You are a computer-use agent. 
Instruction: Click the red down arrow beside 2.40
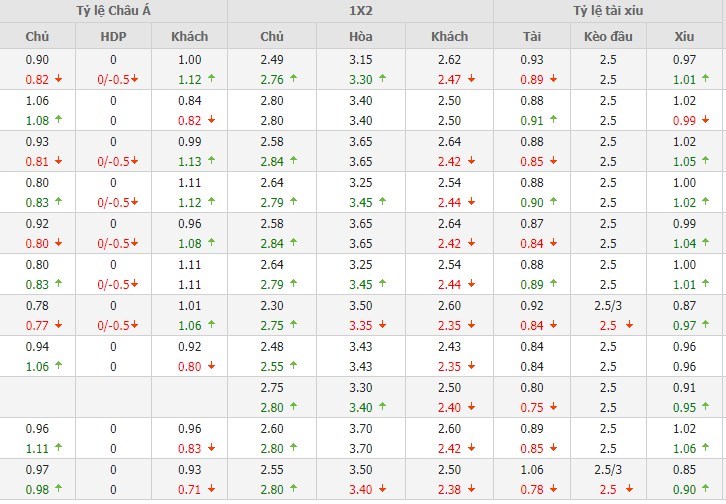[x=471, y=407]
